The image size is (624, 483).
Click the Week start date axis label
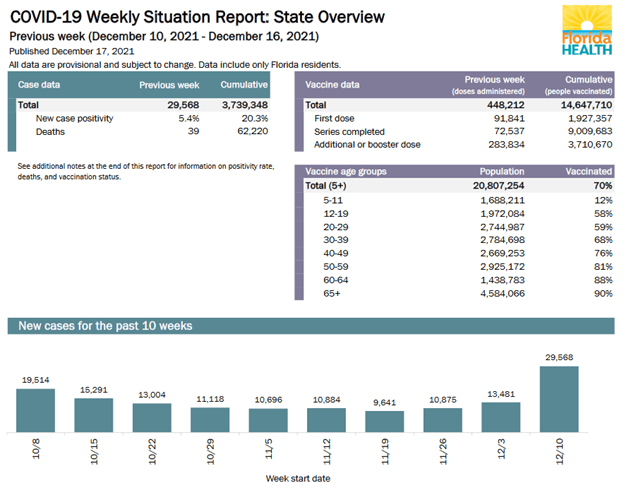tap(299, 477)
